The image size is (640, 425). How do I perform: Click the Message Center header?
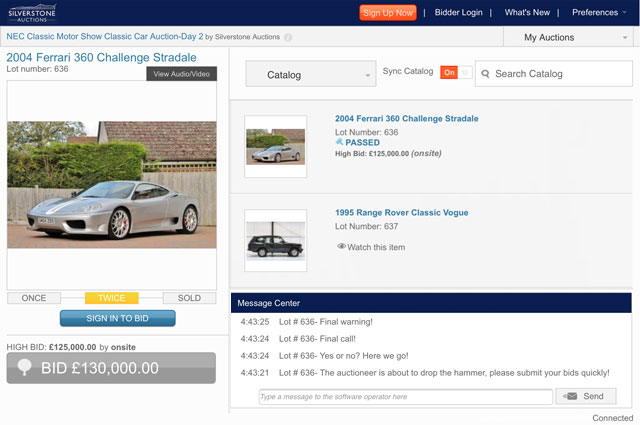pyautogui.click(x=431, y=303)
